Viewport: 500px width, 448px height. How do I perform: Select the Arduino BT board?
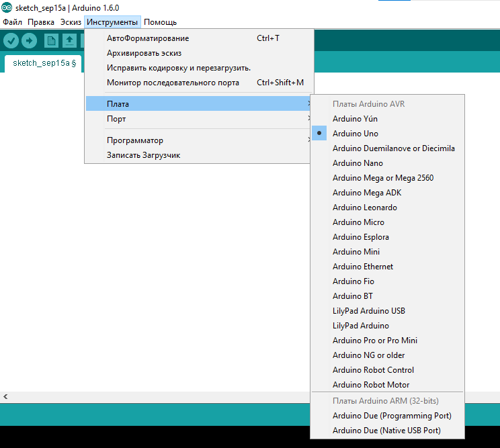point(388,296)
